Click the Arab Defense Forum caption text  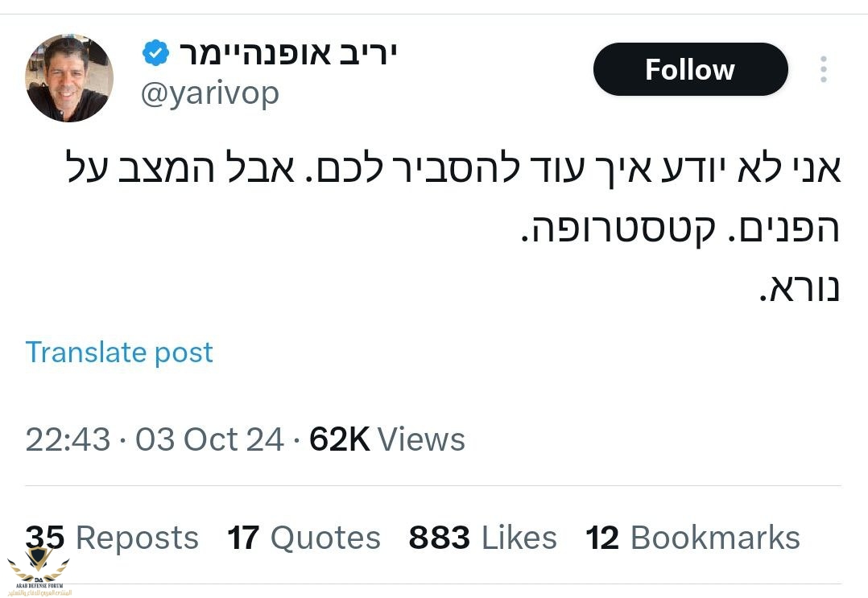pyautogui.click(x=39, y=589)
